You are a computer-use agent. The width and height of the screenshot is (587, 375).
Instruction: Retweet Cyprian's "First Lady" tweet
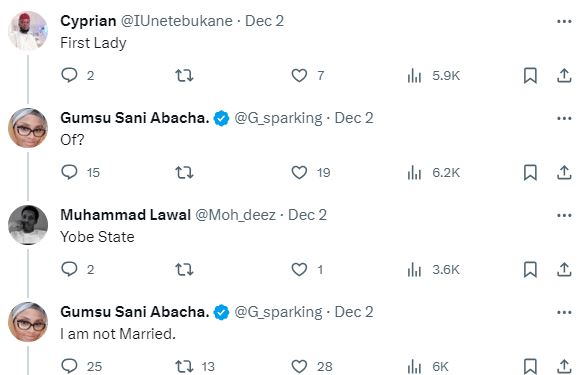185,76
